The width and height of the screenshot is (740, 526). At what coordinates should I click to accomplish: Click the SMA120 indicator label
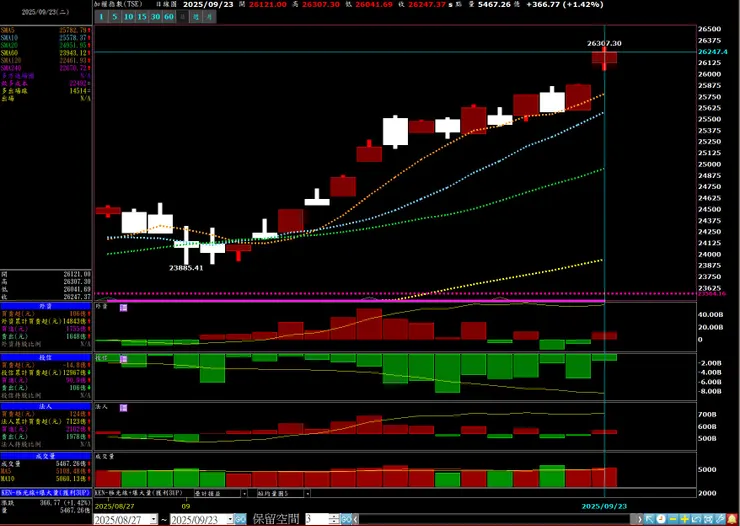[11, 60]
